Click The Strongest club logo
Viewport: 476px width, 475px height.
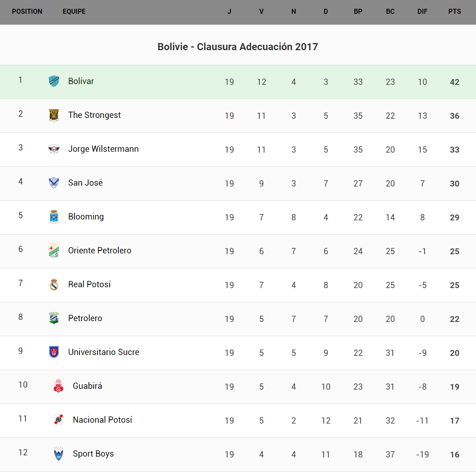pos(54,115)
